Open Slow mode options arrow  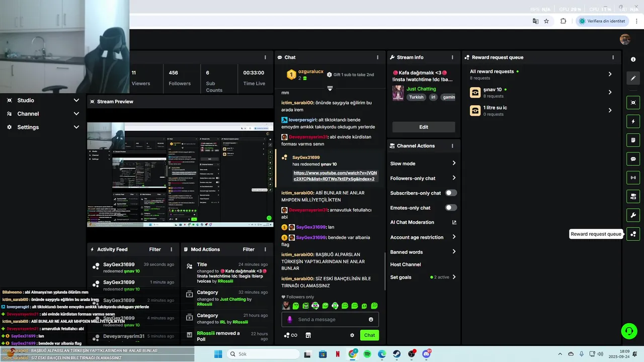tap(454, 163)
